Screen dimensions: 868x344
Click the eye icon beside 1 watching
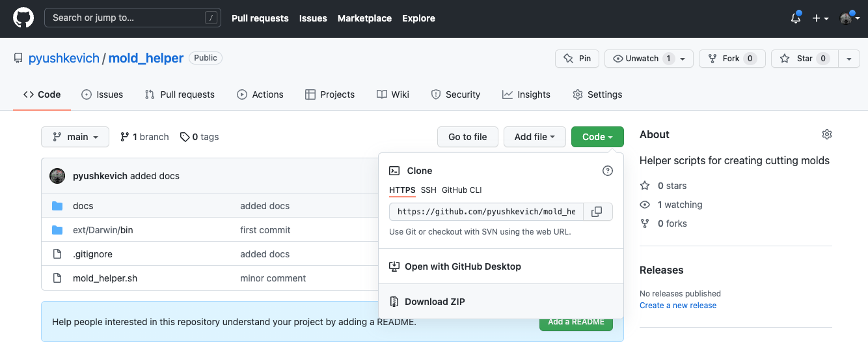click(x=645, y=205)
